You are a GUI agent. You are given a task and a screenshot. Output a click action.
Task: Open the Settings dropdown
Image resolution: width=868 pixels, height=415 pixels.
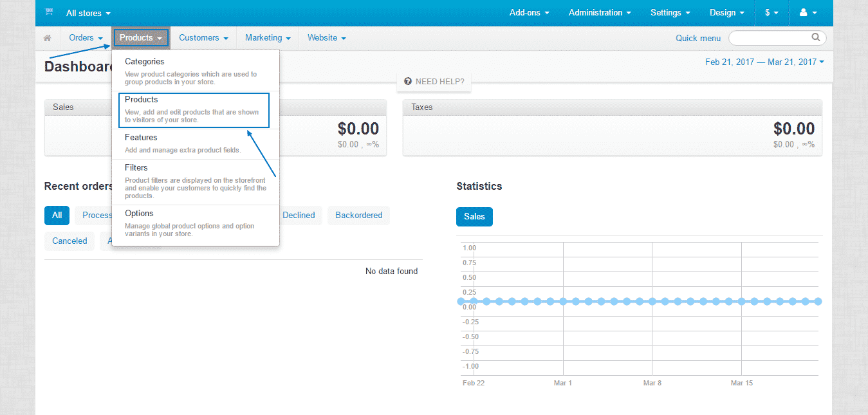(670, 12)
